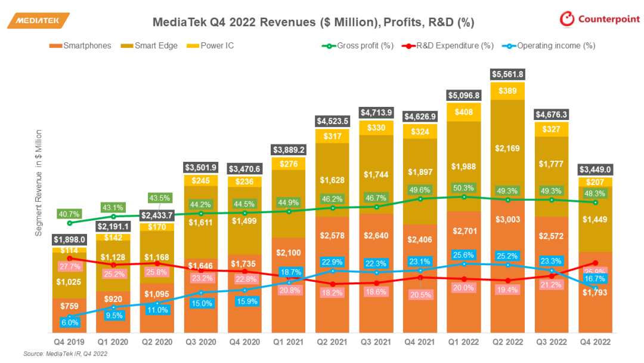Click the Smartphones legend color swatch

(55, 46)
